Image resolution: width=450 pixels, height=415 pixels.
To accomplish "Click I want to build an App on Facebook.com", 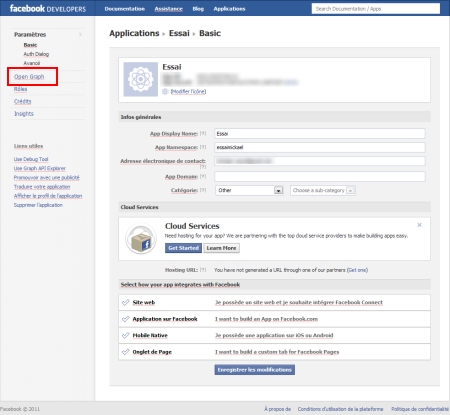I will click(266, 319).
